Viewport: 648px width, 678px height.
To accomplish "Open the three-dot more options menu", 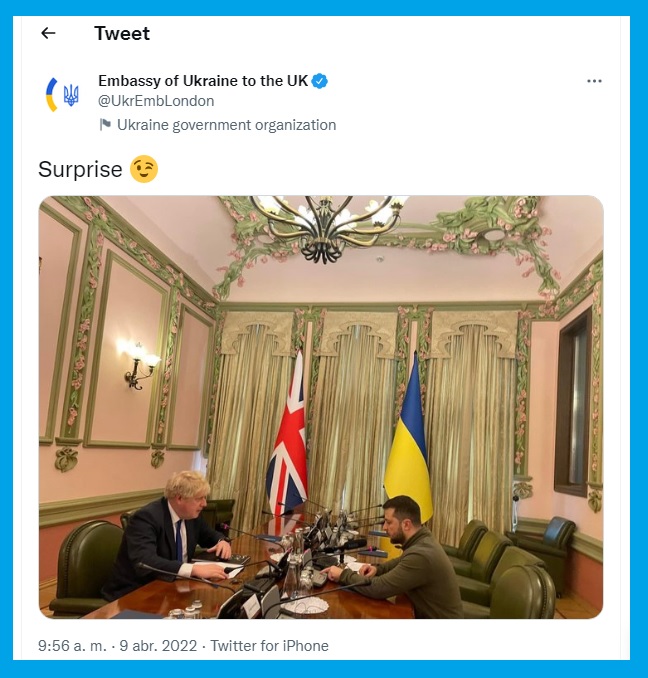I will coord(594,81).
